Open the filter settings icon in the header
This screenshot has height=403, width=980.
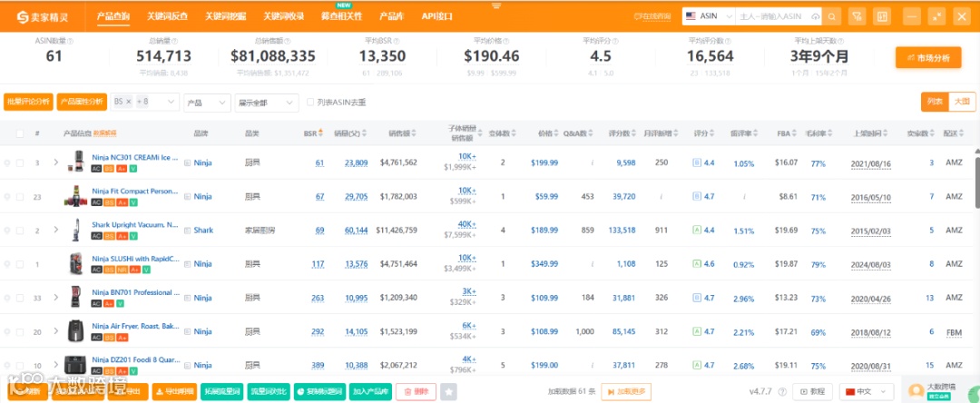point(857,16)
